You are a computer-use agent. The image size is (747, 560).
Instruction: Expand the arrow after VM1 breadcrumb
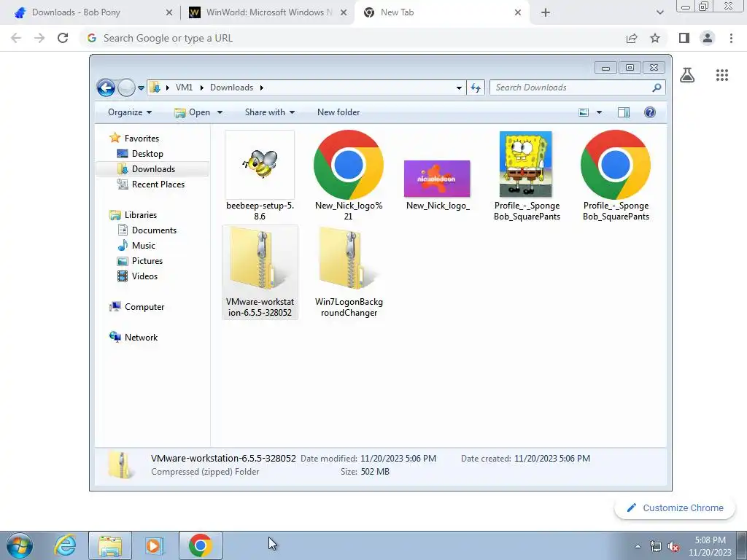pos(201,87)
